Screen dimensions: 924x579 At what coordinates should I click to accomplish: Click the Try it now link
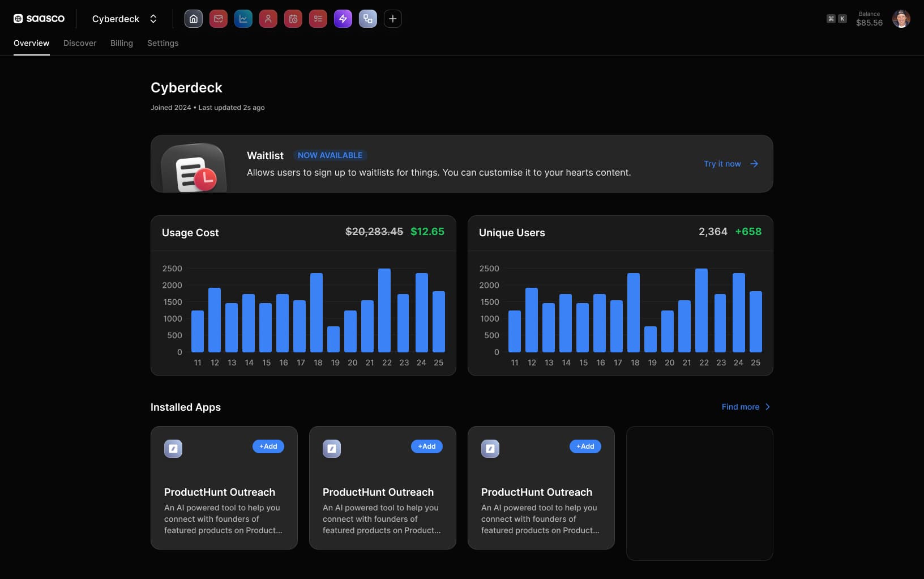pyautogui.click(x=731, y=164)
